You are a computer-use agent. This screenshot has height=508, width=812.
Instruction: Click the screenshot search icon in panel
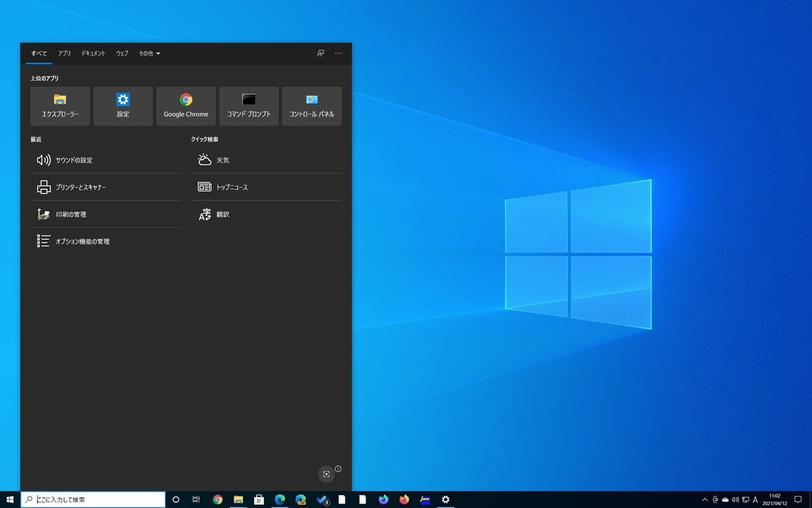[x=326, y=474]
